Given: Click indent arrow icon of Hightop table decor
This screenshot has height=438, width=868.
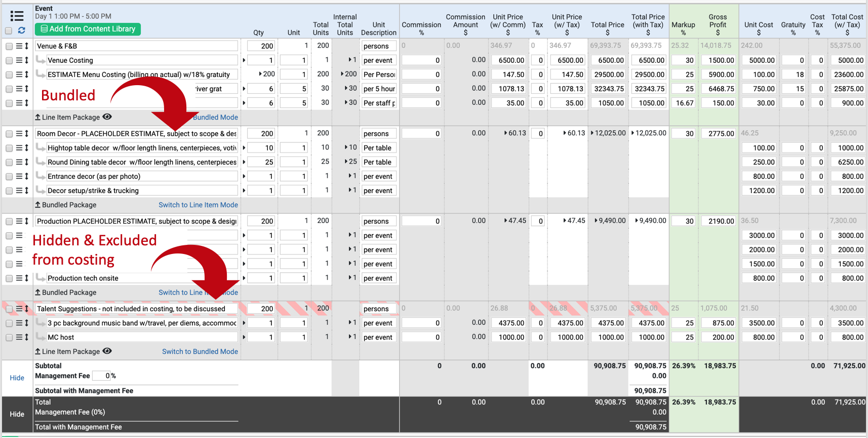Looking at the screenshot, I should point(41,148).
